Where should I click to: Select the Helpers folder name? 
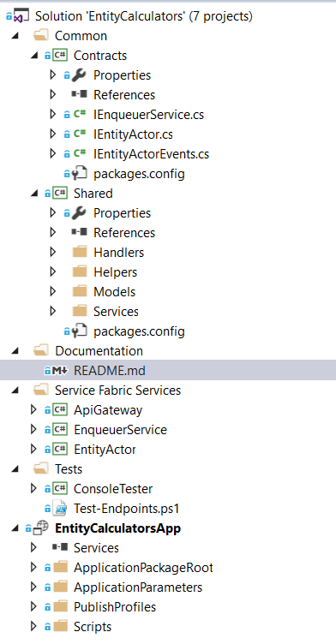(x=115, y=272)
